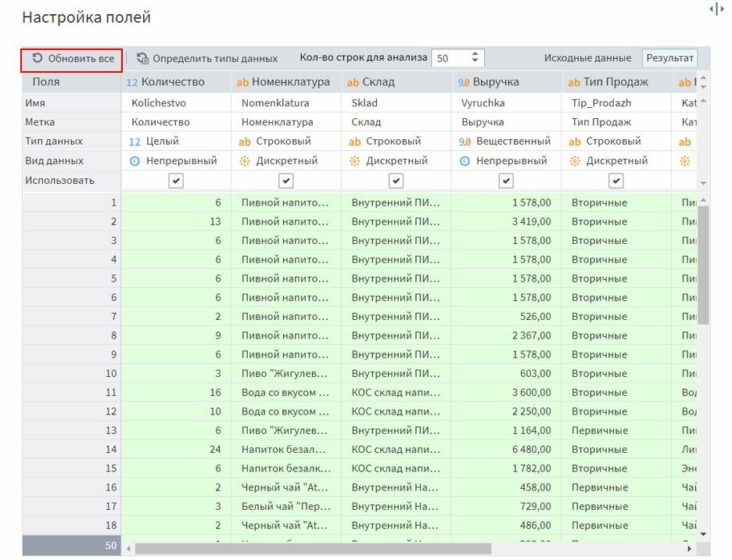Select the quantity cell 24 in row 14

[176, 449]
